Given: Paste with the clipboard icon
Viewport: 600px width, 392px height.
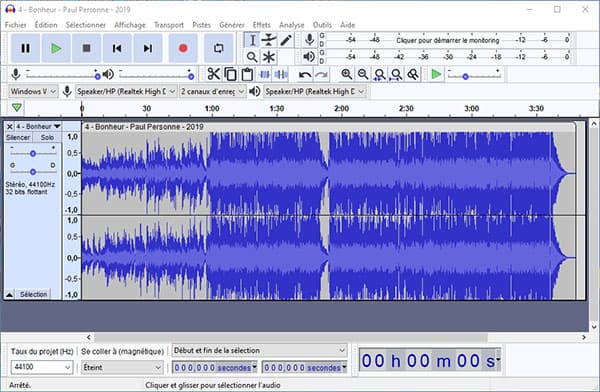Looking at the screenshot, I should [247, 74].
